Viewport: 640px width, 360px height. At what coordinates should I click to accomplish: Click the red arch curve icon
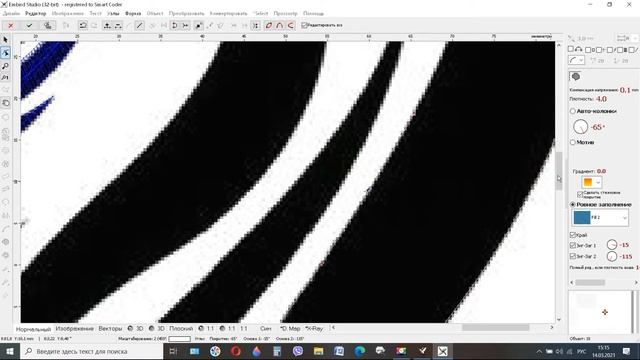pos(280,25)
